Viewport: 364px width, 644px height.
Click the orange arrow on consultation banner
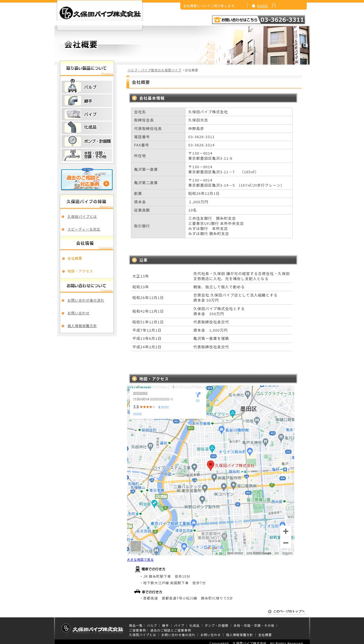click(106, 184)
